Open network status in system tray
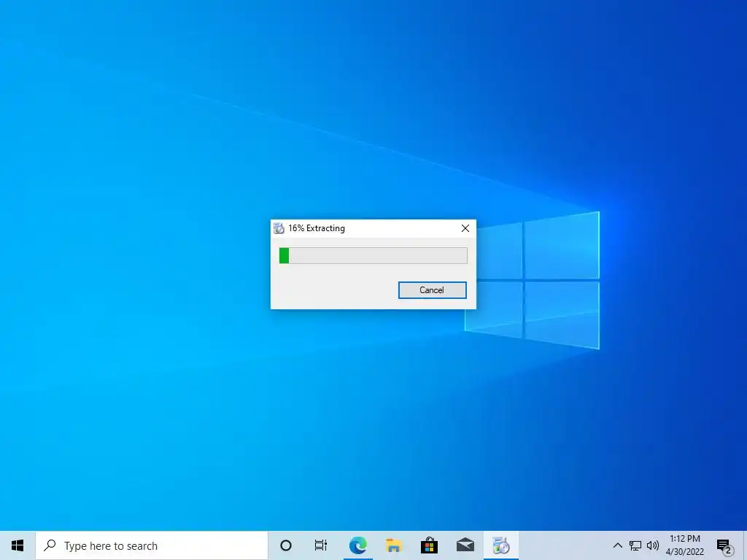This screenshot has width=747, height=560. coord(635,545)
